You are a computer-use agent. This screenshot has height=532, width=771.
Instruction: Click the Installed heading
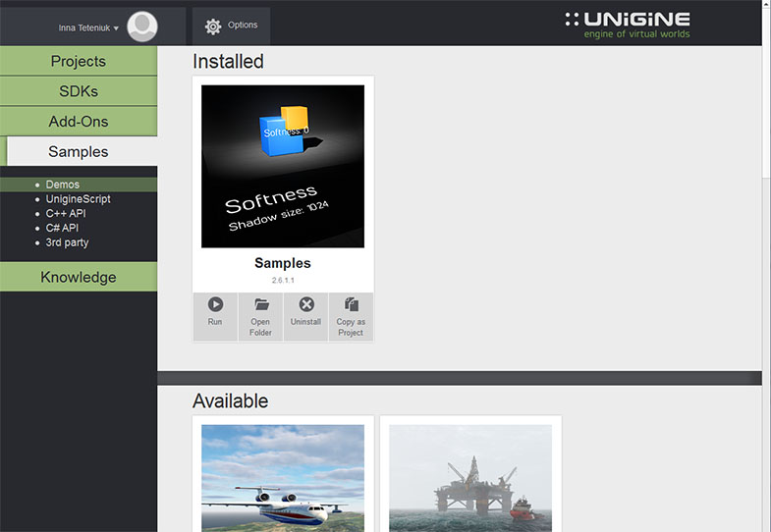(228, 62)
